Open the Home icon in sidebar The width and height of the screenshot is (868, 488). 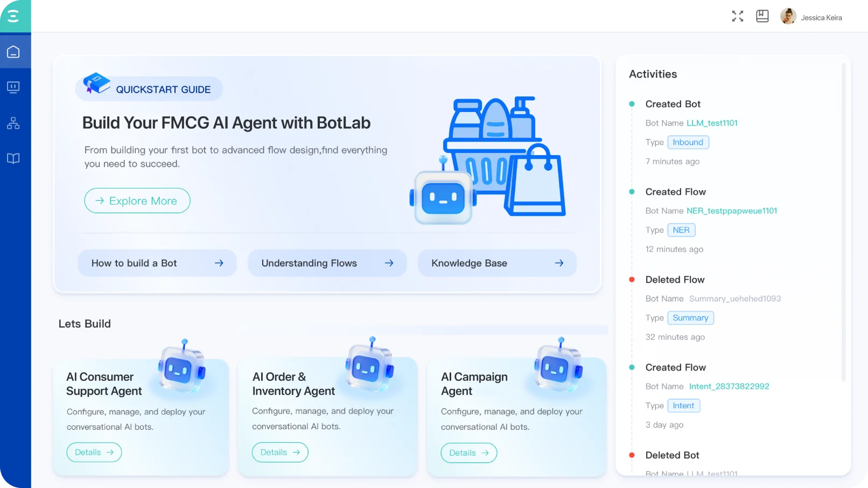[x=13, y=52]
